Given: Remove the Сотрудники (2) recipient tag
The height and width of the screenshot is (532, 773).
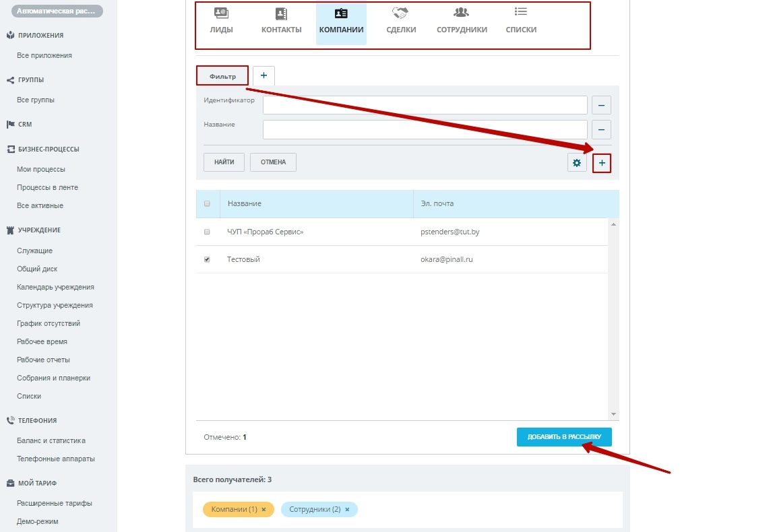Looking at the screenshot, I should point(347,510).
